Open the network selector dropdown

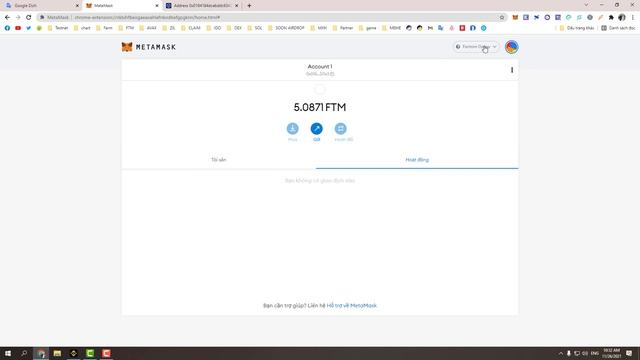coord(476,47)
